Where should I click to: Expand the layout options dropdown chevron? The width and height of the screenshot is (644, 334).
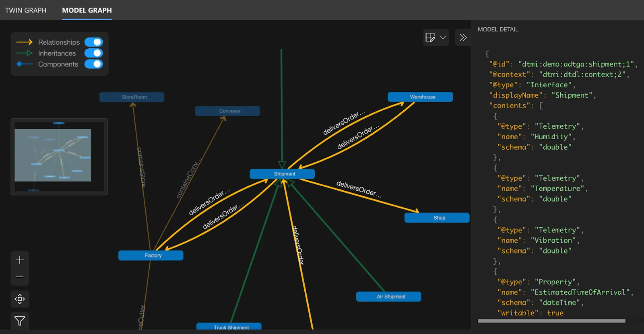click(x=443, y=37)
